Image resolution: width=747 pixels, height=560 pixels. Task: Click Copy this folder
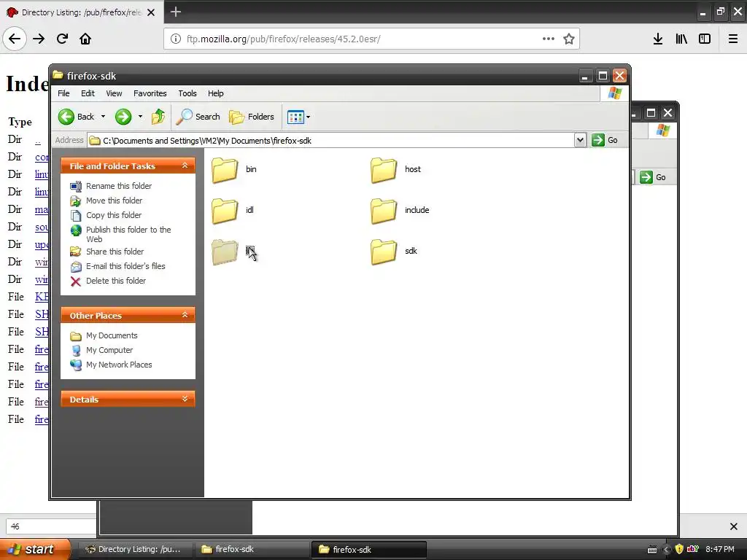pyautogui.click(x=106, y=215)
